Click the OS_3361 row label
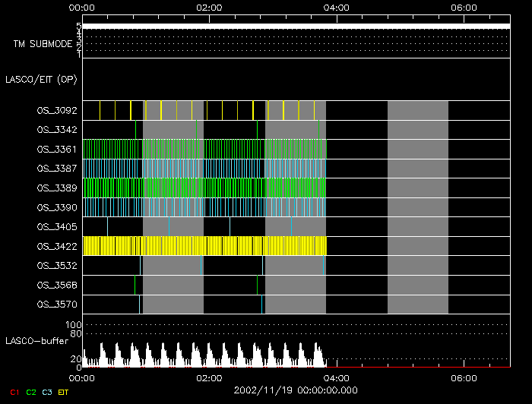 tap(57, 150)
